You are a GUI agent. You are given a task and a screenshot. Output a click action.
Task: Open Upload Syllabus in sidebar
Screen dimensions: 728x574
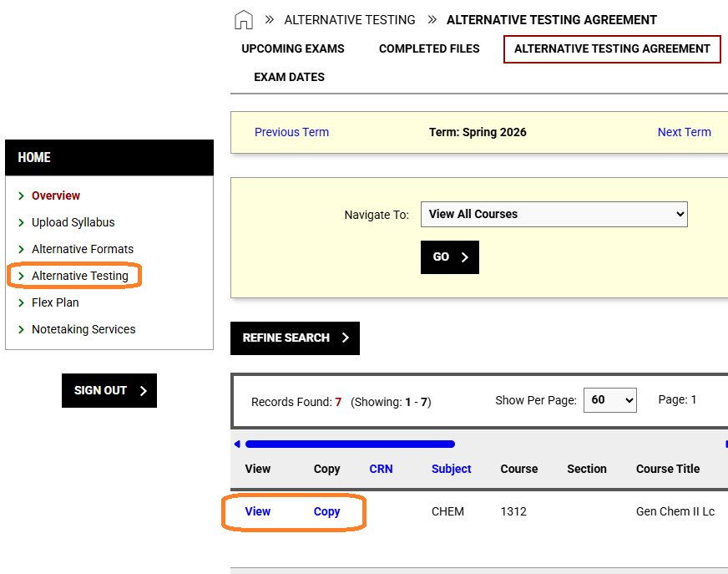coord(73,222)
